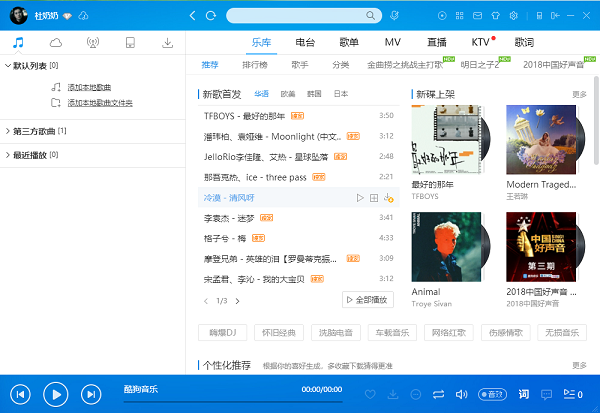Open the 排行榜 sub-tab
Image resolution: width=600 pixels, height=413 pixels.
pyautogui.click(x=255, y=65)
